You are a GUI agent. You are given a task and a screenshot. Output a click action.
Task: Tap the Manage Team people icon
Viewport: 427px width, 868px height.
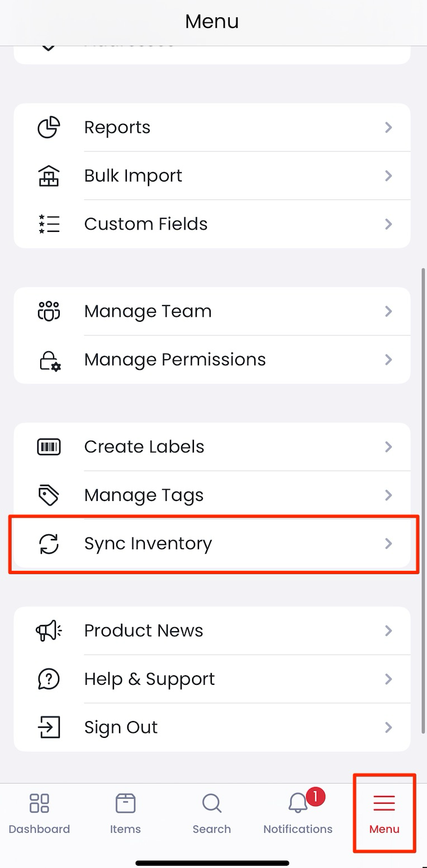[49, 311]
